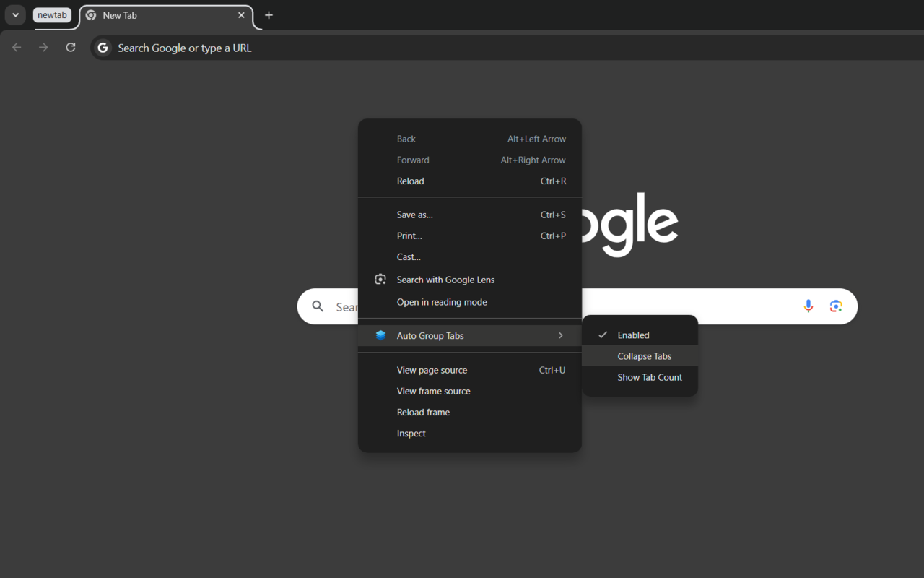The image size is (924, 578).
Task: Open the tab search dropdown arrow
Action: point(15,15)
